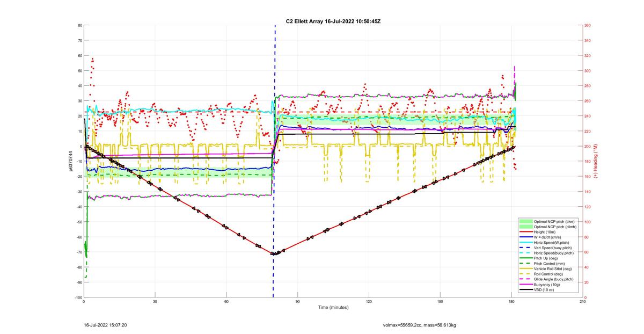This screenshot has width=644, height=334.
Task: Click the left y-axis tick label '-100'
Action: click(78, 297)
